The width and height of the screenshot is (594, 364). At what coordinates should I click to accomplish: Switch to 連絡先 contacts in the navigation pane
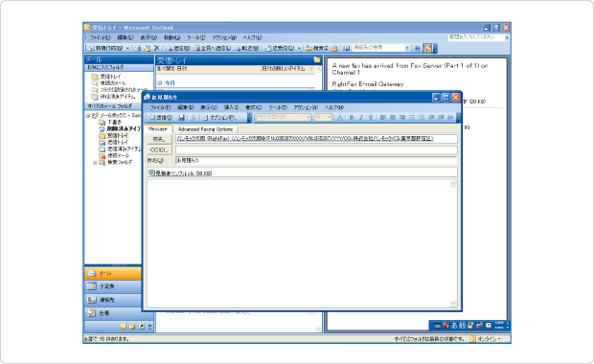(113, 300)
